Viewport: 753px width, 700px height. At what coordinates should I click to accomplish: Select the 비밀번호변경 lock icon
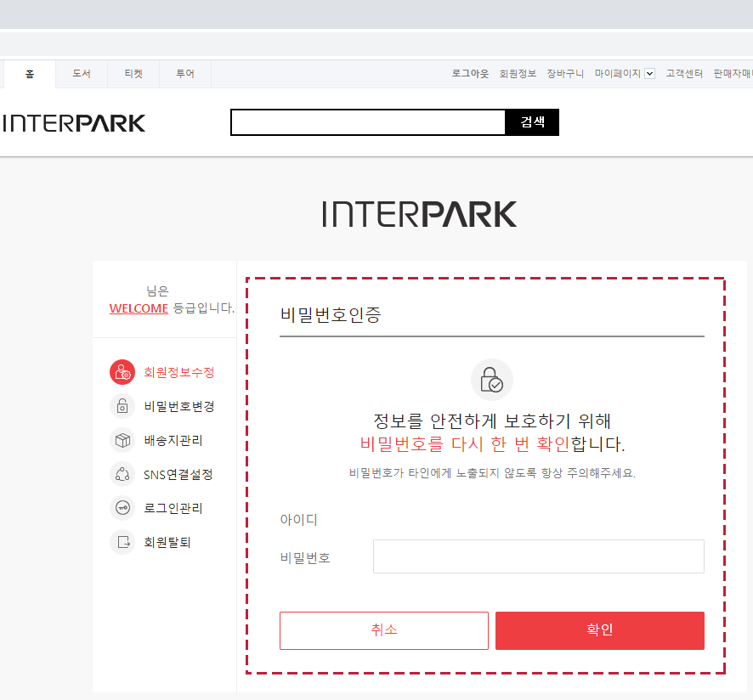pyautogui.click(x=122, y=406)
